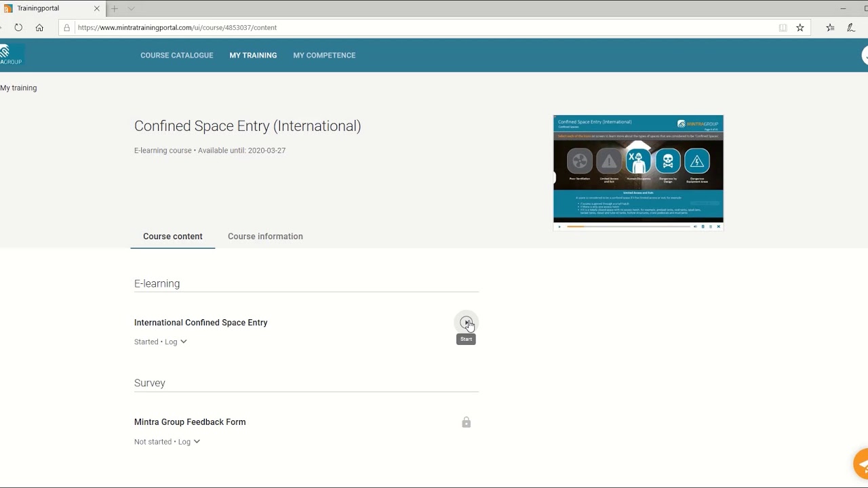Click the My training breadcrumb link
The height and width of the screenshot is (488, 868).
(18, 88)
